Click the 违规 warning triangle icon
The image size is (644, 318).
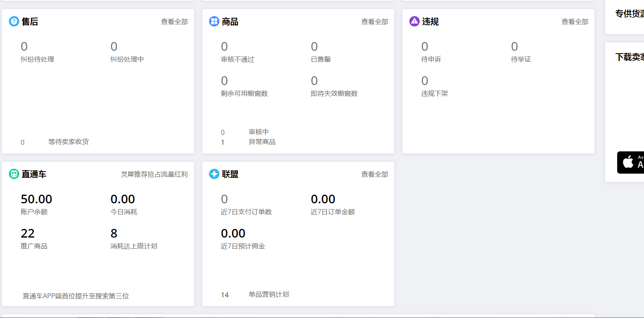pos(414,21)
